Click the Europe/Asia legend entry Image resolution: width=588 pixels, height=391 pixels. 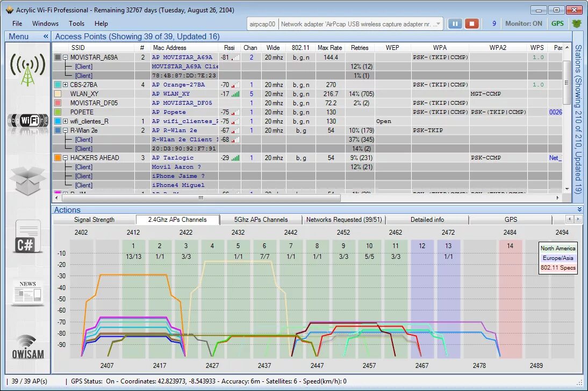[557, 258]
